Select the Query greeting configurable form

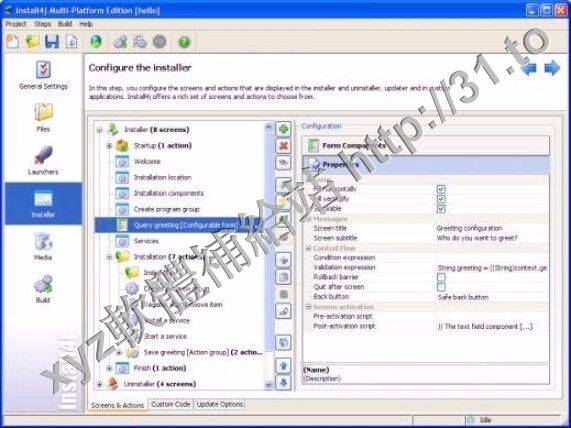(178, 225)
